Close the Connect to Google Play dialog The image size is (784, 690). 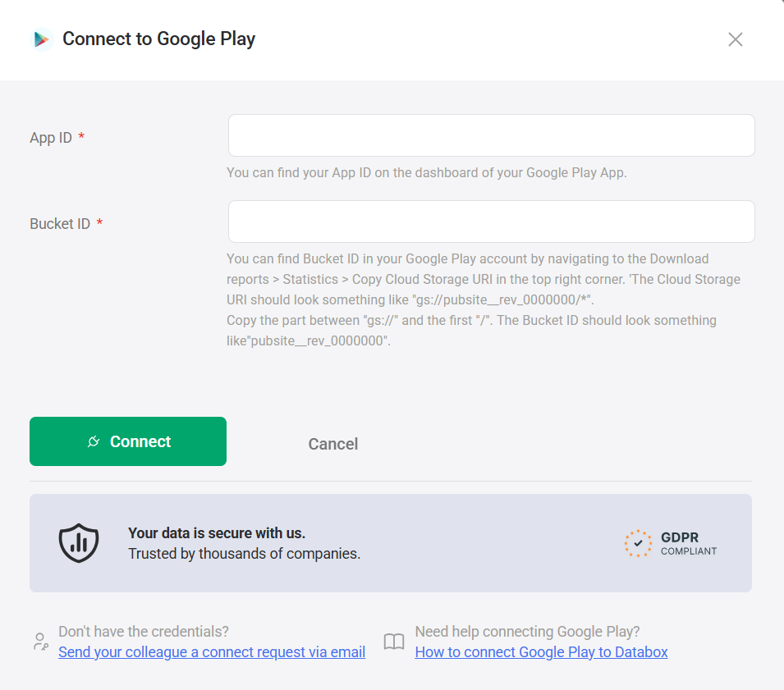[x=735, y=39]
